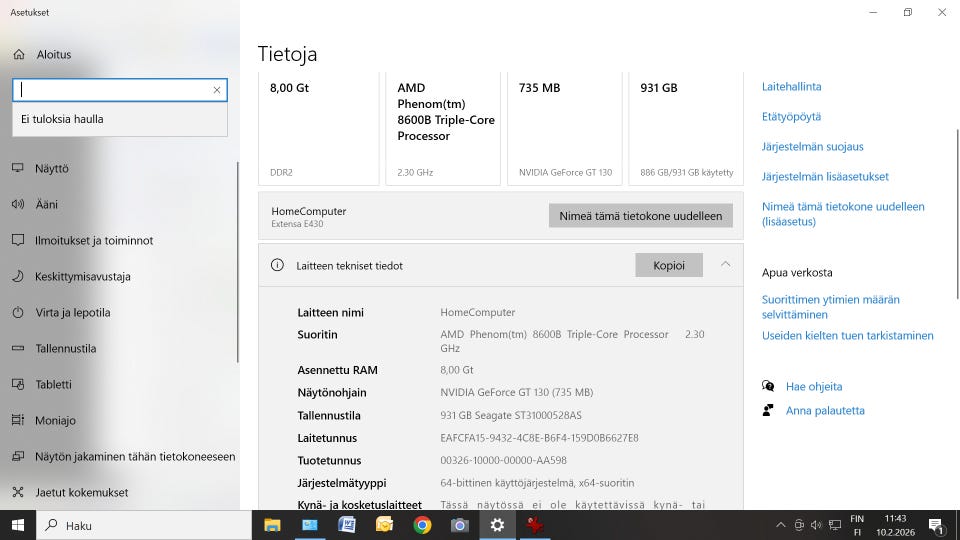Launch Google Chrome from the taskbar
The height and width of the screenshot is (540, 960).
pyautogui.click(x=422, y=525)
